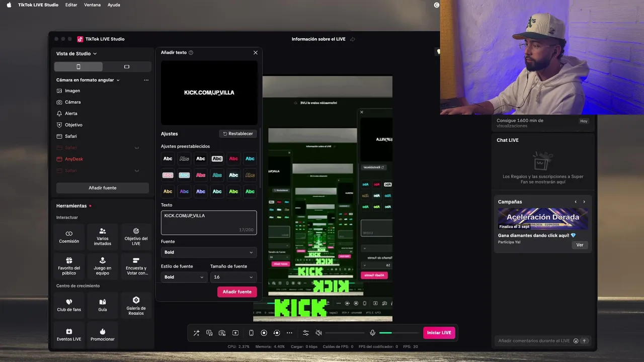Go to the previous campaign
Screen dimensions: 644x362
click(x=576, y=202)
